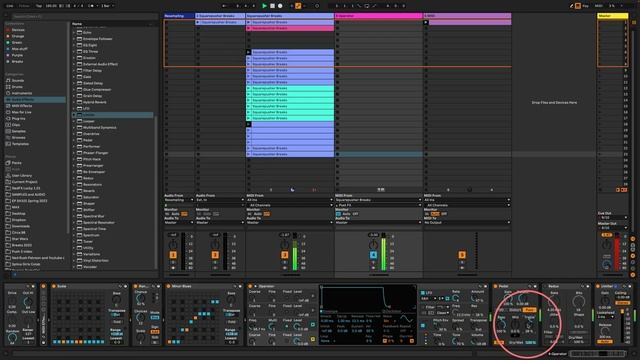640x360 pixels.
Task: Select Spectral Resonator in device list
Action: pyautogui.click(x=98, y=222)
